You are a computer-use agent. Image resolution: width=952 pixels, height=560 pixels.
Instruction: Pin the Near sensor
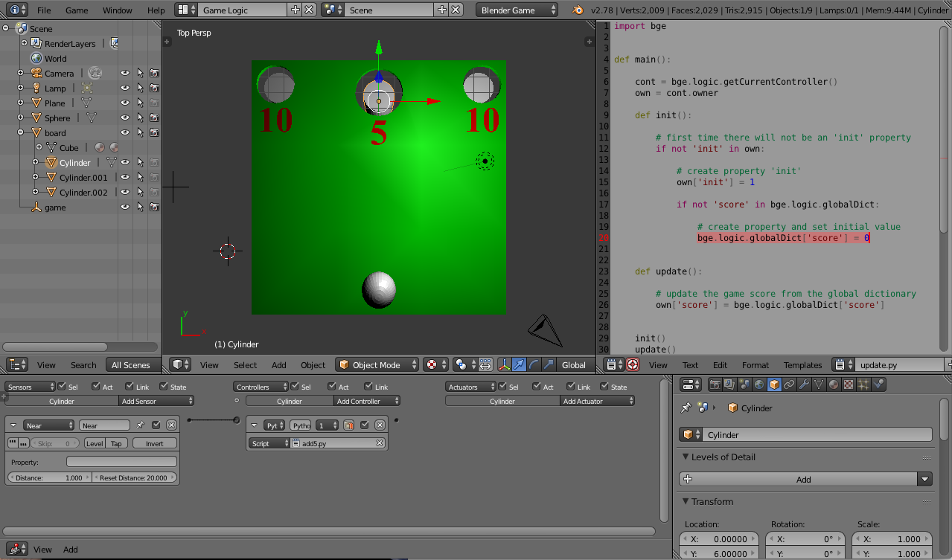(140, 425)
